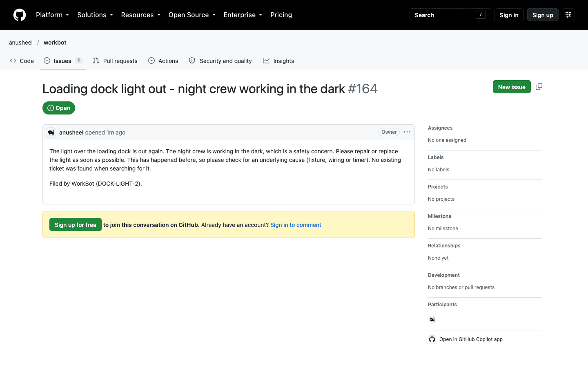588x368 pixels.
Task: Click 'No branches or pull requests' text
Action: click(461, 287)
